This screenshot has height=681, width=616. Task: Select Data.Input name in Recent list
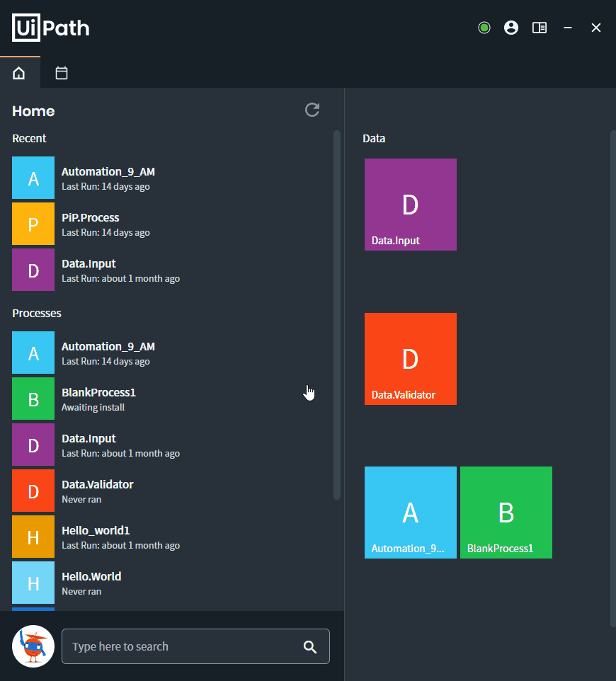pos(89,263)
